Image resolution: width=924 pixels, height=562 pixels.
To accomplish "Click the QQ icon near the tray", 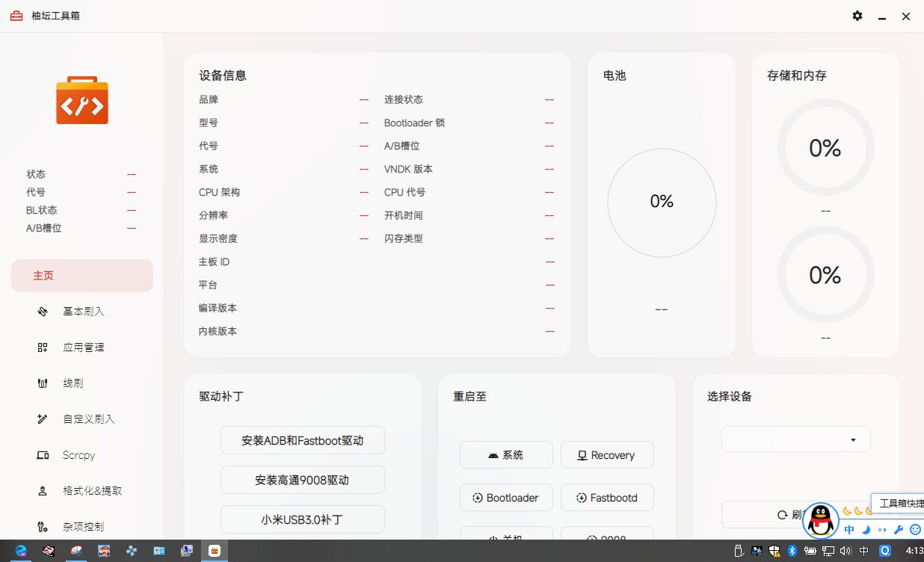I will tap(820, 522).
